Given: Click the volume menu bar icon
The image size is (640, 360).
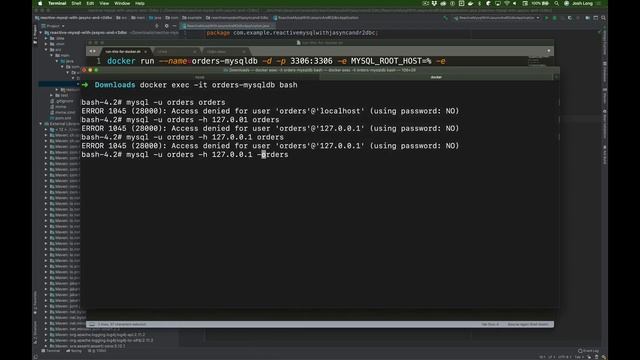Looking at the screenshot, I should click(x=515, y=3).
